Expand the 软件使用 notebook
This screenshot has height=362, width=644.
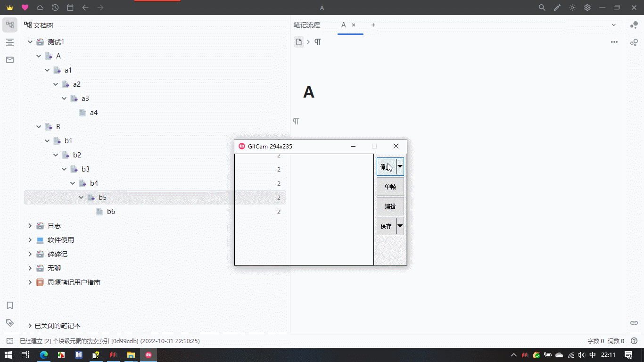coord(30,240)
